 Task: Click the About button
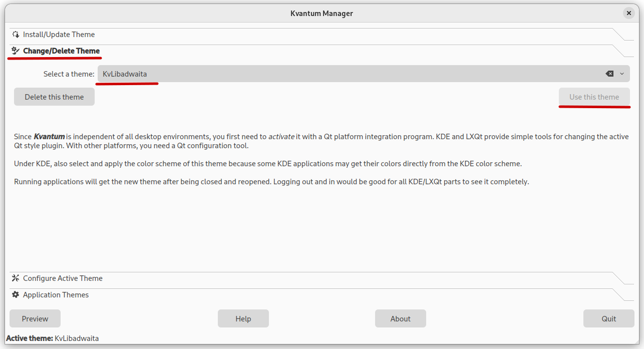[x=401, y=318]
